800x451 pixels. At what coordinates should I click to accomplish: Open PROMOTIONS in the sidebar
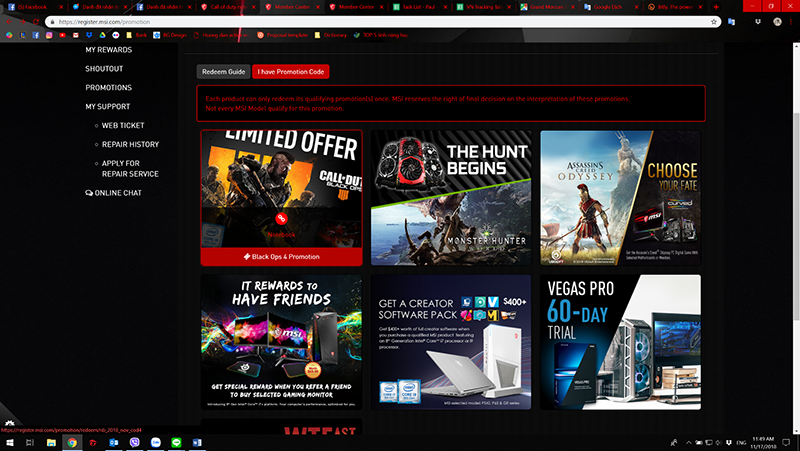[108, 87]
